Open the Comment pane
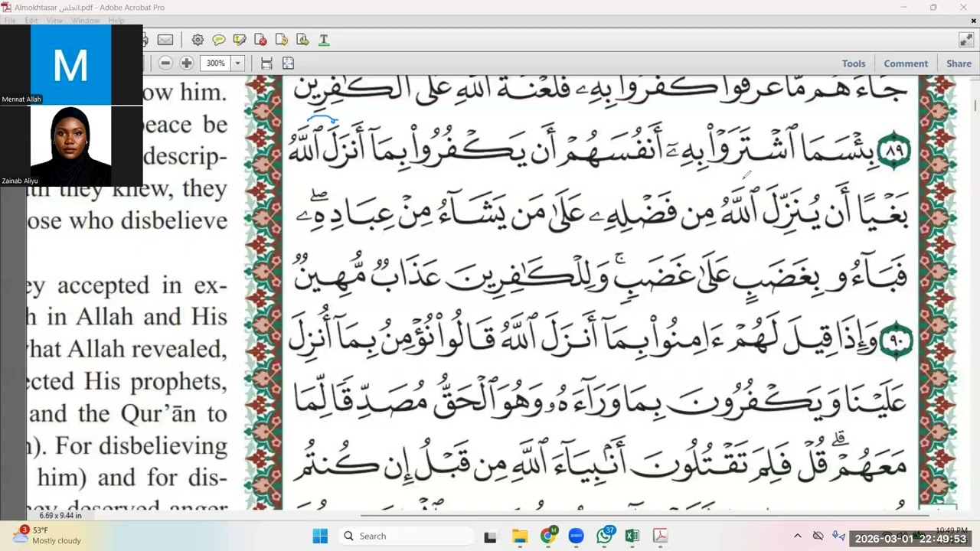This screenshot has width=980, height=551. [906, 64]
